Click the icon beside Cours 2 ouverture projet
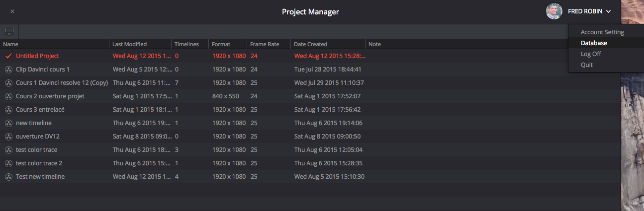The image size is (644, 211). 8,96
